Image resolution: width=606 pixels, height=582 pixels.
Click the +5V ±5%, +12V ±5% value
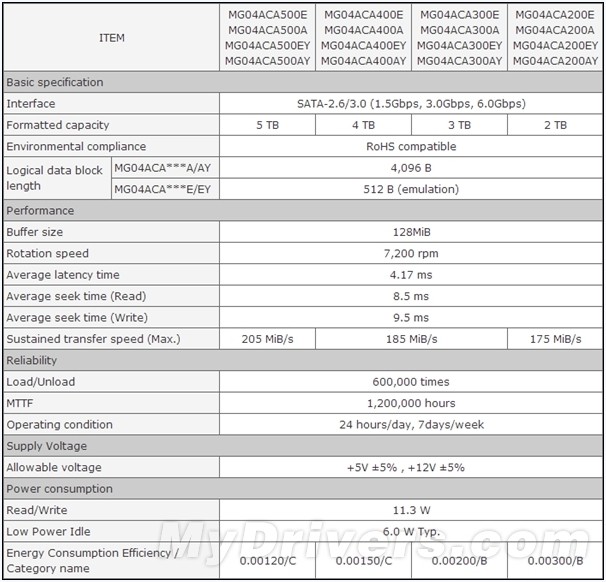(406, 468)
